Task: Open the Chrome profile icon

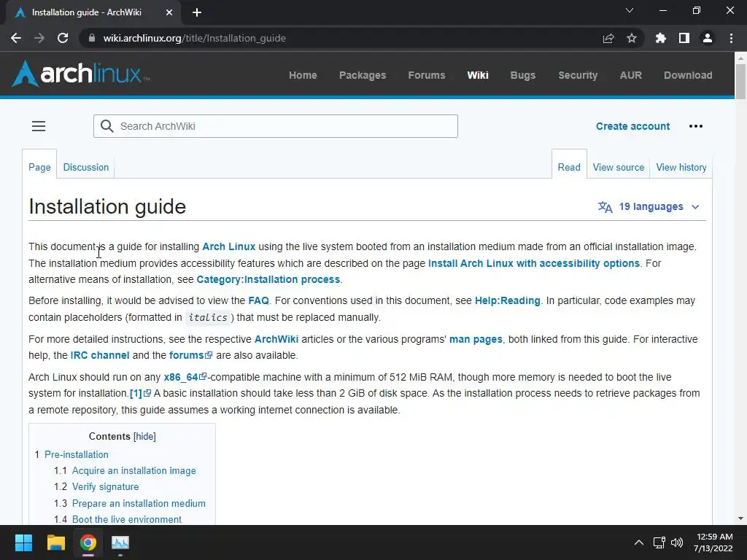Action: point(708,38)
